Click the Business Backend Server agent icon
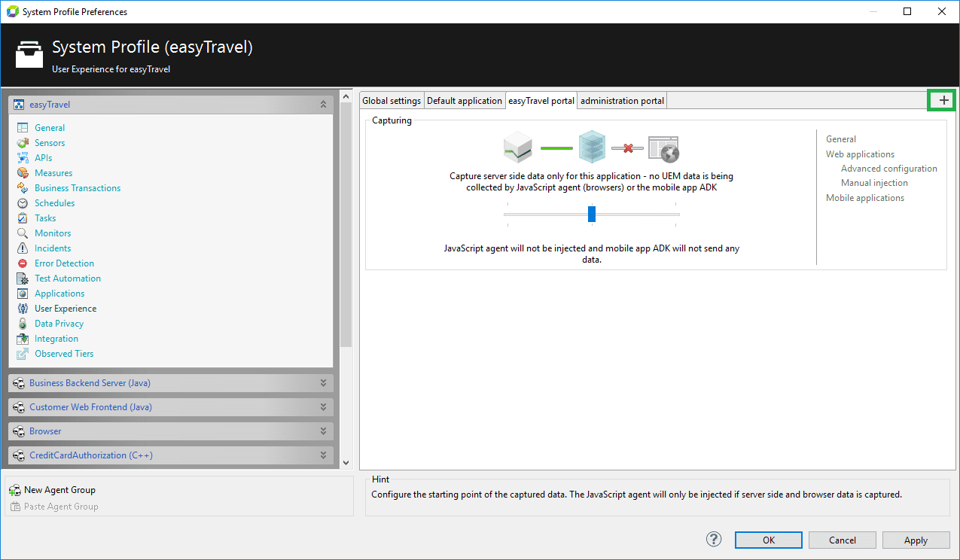 (20, 383)
